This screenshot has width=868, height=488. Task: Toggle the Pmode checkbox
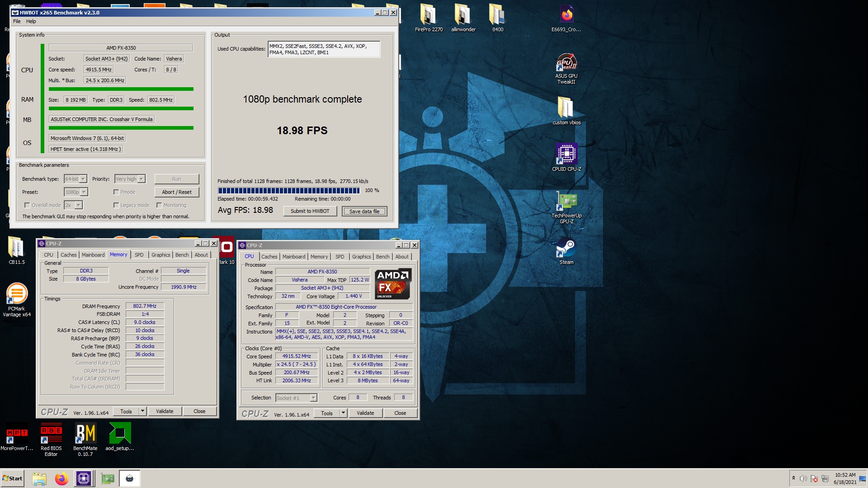coord(116,192)
